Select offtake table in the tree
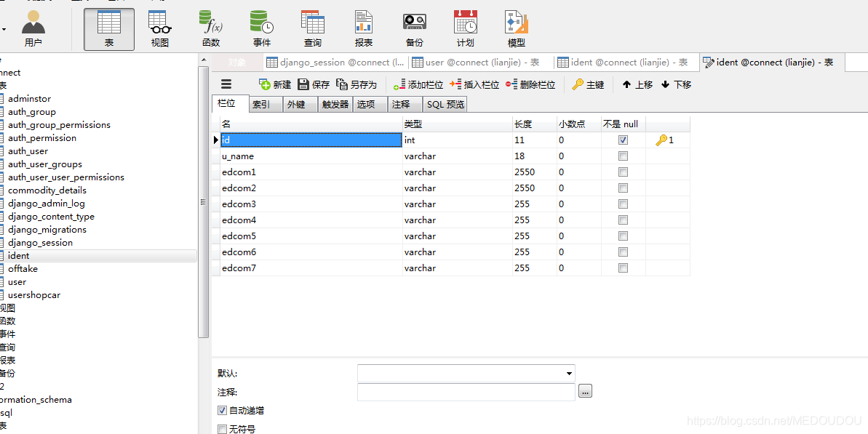The height and width of the screenshot is (434, 868). 23,269
